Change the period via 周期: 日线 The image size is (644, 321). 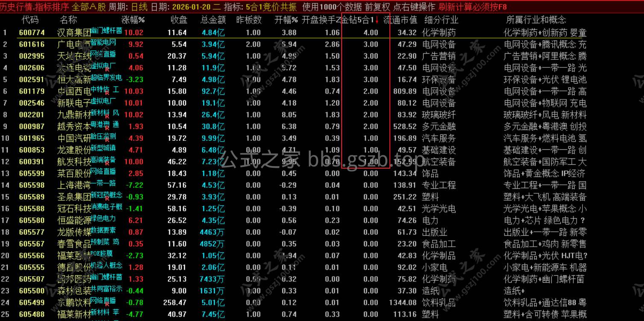[128, 7]
